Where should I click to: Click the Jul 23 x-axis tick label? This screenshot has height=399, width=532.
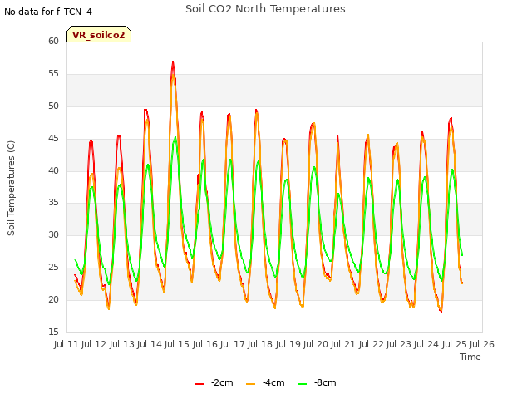[x=399, y=344]
